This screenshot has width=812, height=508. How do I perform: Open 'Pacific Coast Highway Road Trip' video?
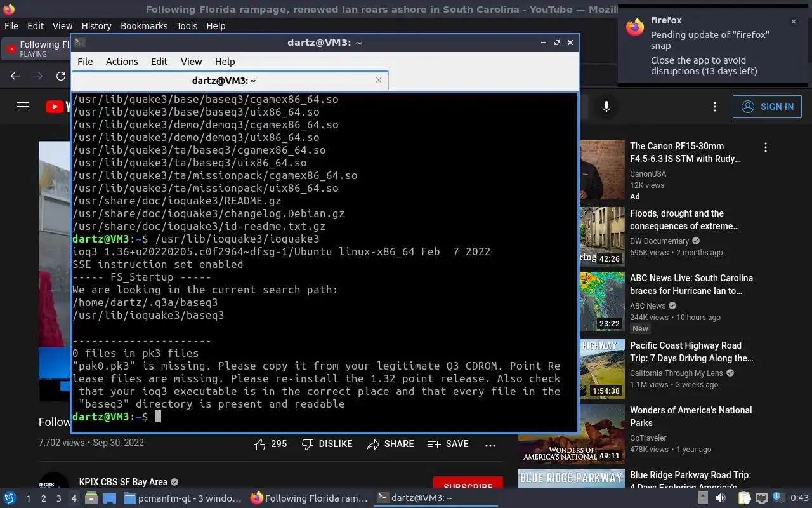click(x=691, y=352)
